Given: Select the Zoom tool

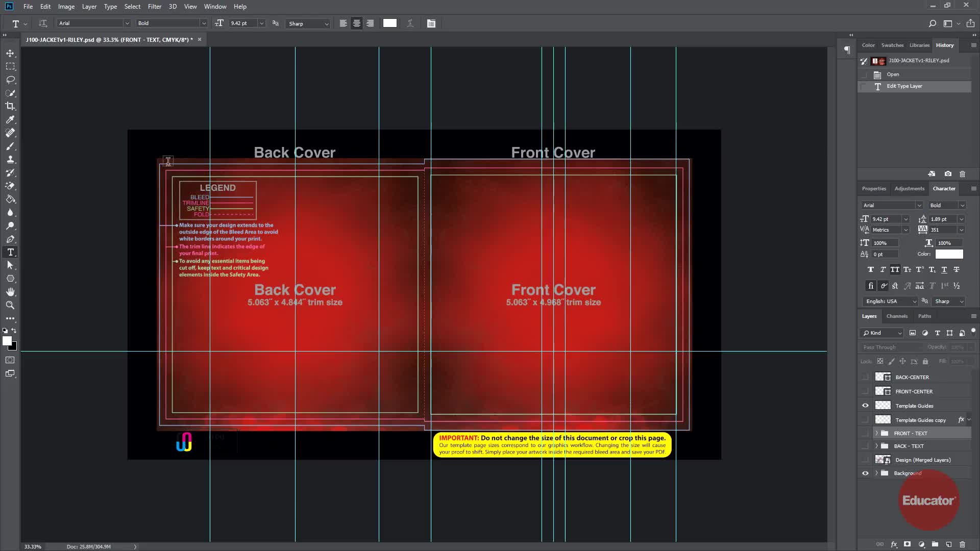Looking at the screenshot, I should 10,305.
